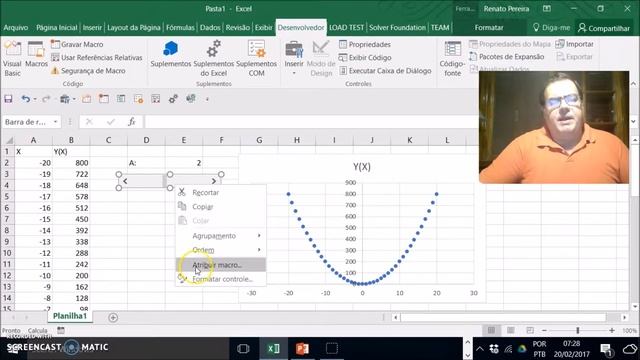Show hidden system tray icons

coord(480,349)
